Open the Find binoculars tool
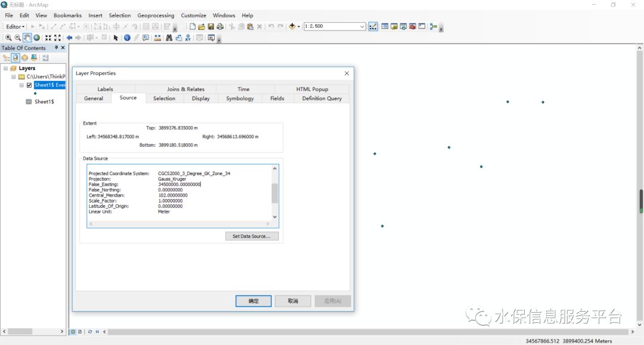 pos(169,38)
